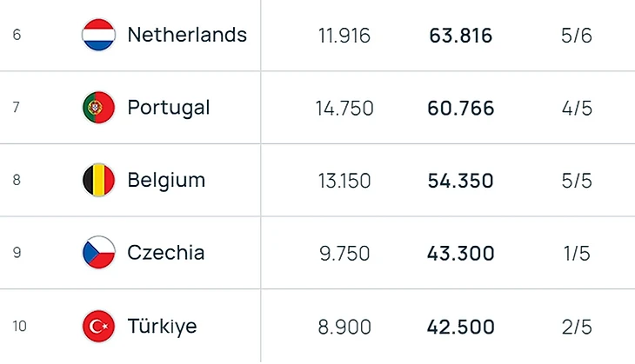Click Portugal total score 60.766
The image size is (635, 364).
pos(461,109)
